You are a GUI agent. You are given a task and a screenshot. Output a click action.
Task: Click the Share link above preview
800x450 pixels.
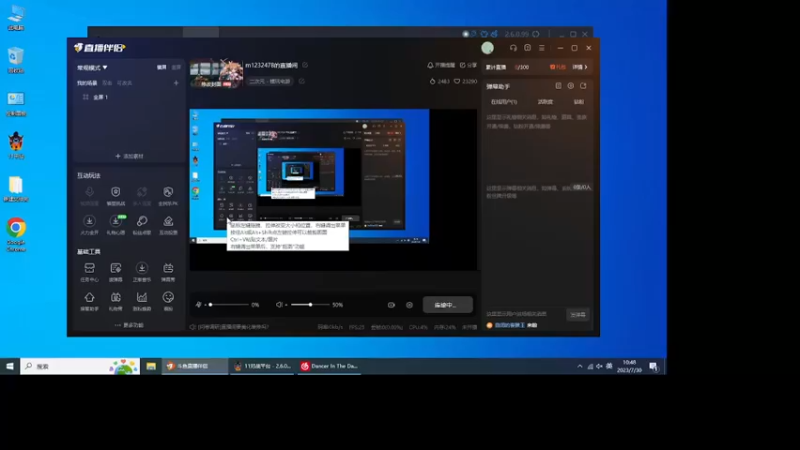[468, 65]
